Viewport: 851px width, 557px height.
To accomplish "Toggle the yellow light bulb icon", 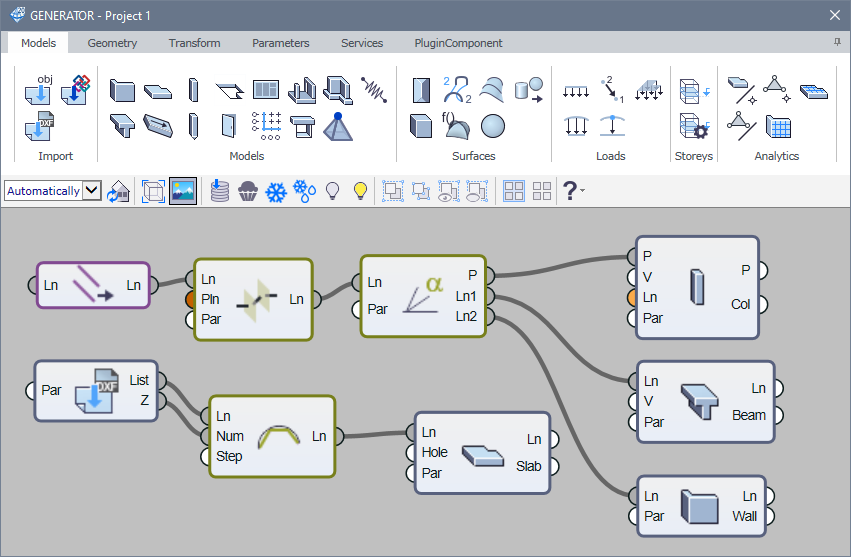I will click(x=361, y=191).
